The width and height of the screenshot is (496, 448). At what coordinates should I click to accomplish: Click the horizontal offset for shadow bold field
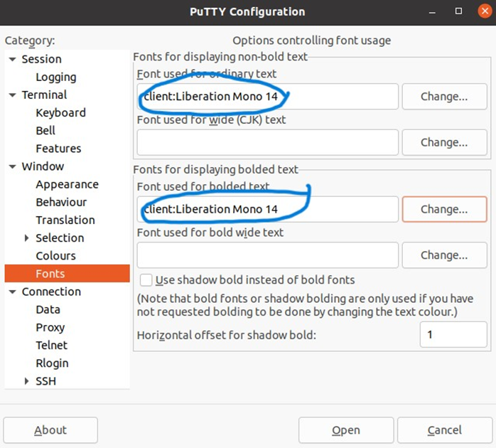tap(453, 334)
